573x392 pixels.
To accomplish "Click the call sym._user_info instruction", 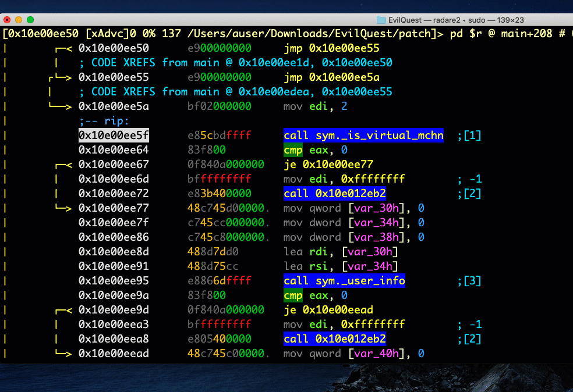I will click(x=344, y=281).
